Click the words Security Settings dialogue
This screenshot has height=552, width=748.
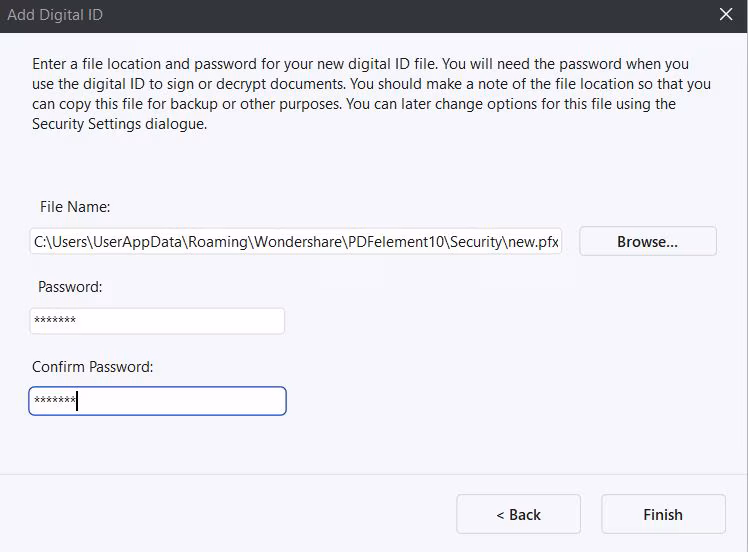click(x=119, y=124)
